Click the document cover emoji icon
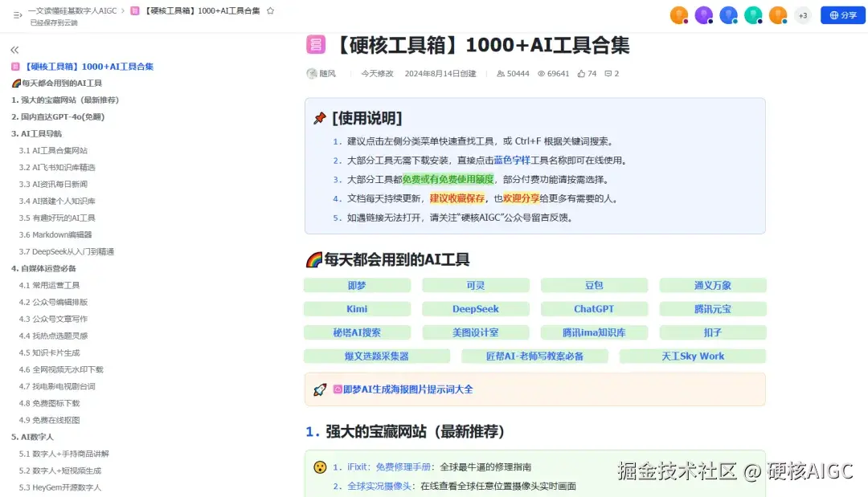The height and width of the screenshot is (497, 868). point(315,44)
